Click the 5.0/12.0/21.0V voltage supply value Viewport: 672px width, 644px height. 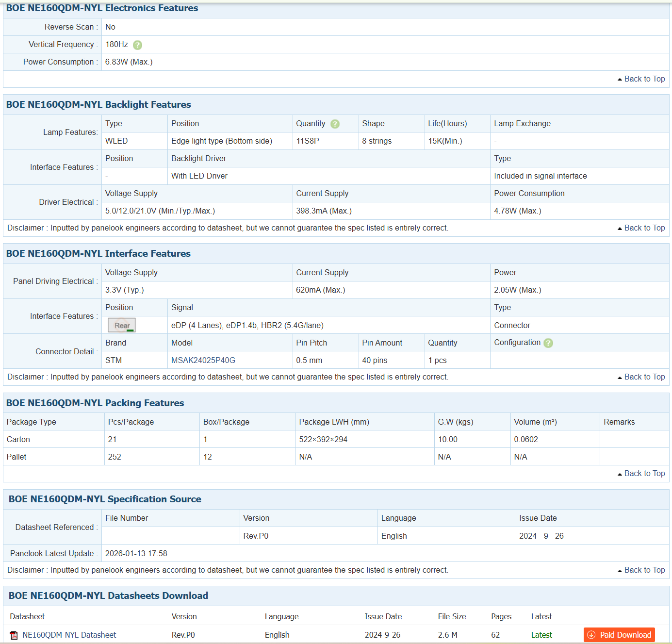160,211
